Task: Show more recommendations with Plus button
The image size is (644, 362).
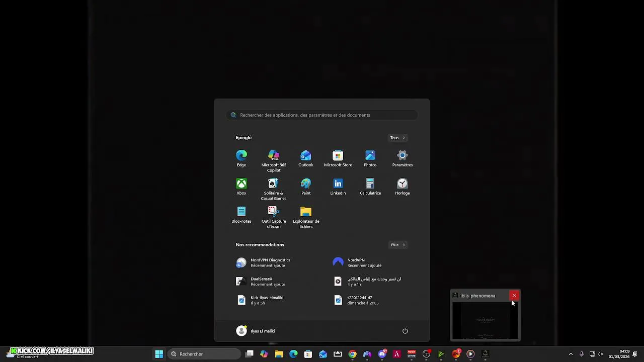Action: 397,245
